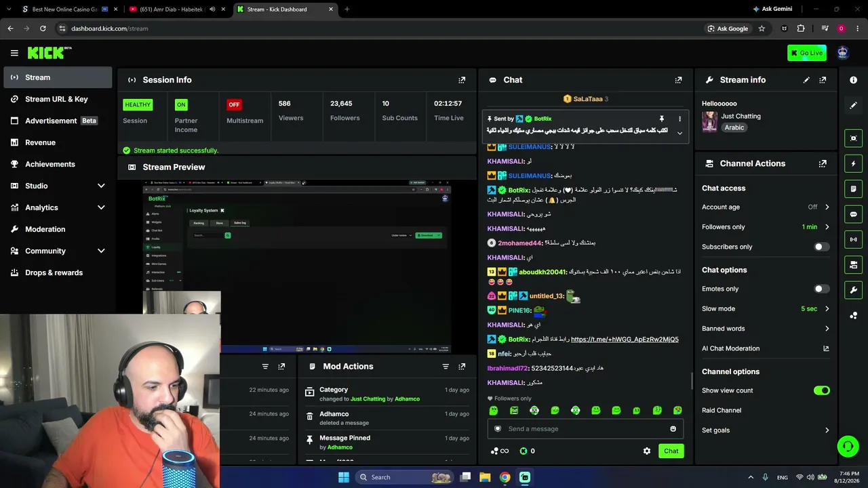Screen dimensions: 868x488
Task: Switch to Best New Online Casino tab
Action: pos(64,9)
